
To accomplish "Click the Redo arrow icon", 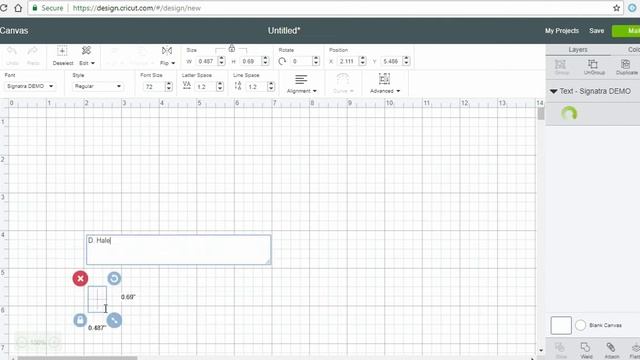I will point(33,51).
